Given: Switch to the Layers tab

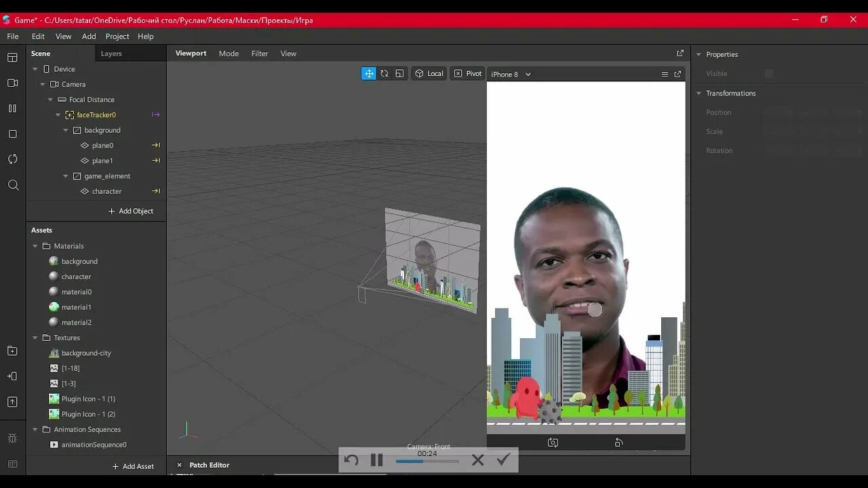Looking at the screenshot, I should coord(111,54).
